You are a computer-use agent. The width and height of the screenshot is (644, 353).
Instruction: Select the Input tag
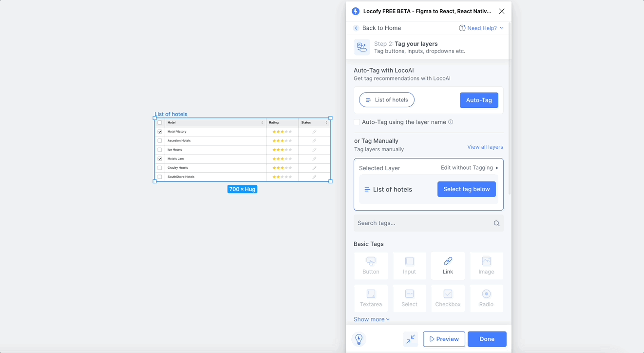point(409,266)
